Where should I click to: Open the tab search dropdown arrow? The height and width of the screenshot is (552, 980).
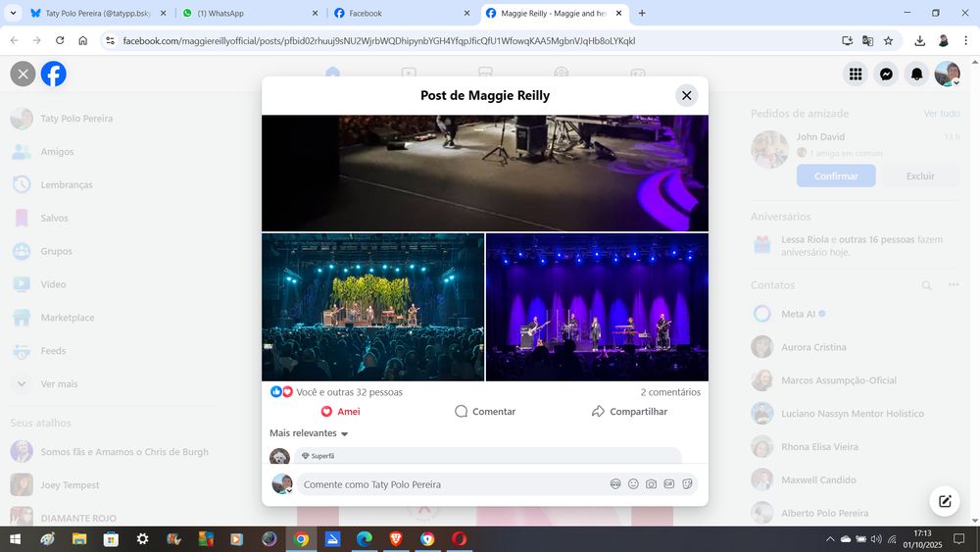point(13,13)
